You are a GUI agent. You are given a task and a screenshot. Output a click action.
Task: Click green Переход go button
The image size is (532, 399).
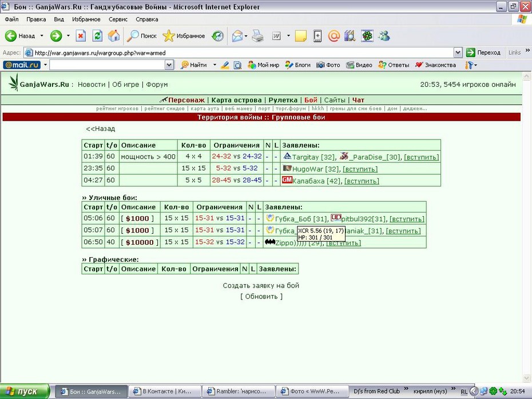483,53
